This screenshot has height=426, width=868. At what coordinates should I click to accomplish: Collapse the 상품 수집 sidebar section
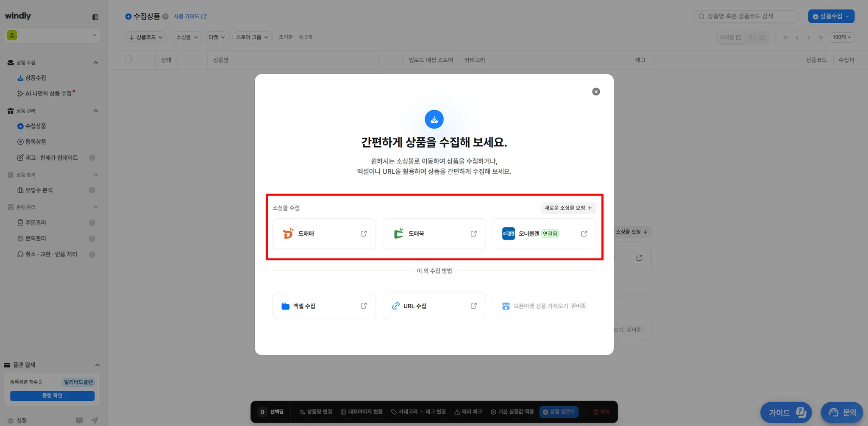[96, 63]
